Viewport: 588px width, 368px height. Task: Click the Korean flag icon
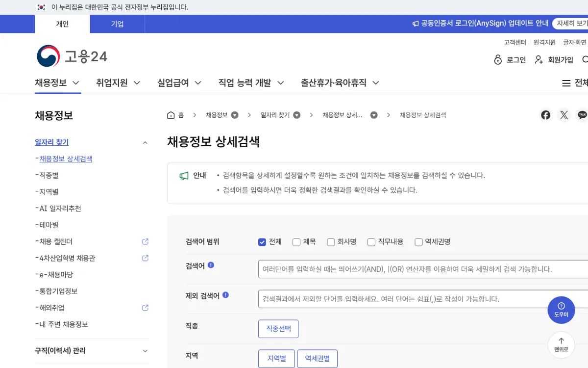(42, 7)
